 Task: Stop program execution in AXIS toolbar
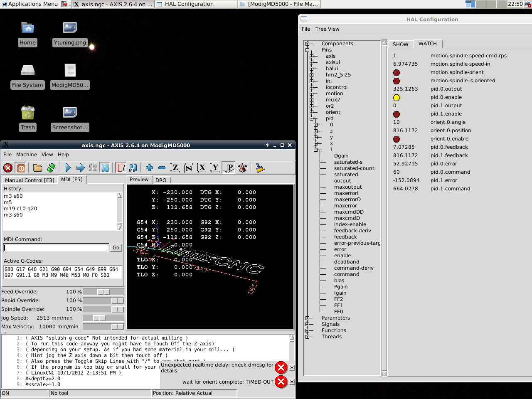pos(105,168)
